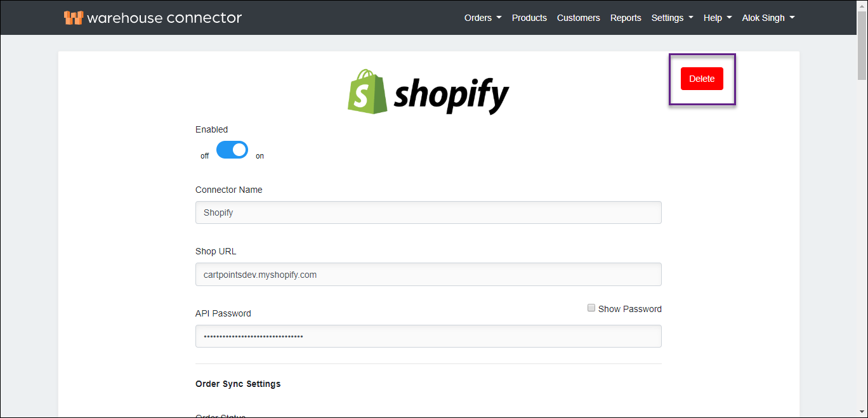Open the Help dropdown menu

(x=717, y=18)
